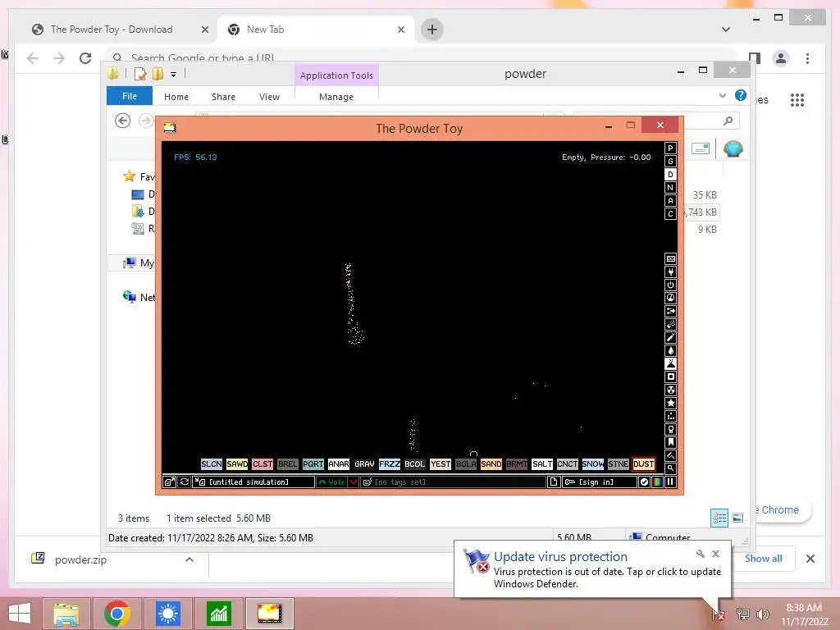
Task: Select the Solids square category icon
Action: point(670,377)
